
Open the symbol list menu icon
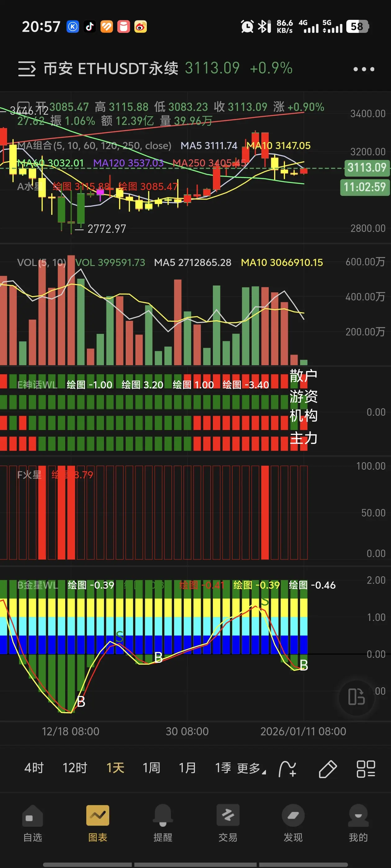[27, 69]
